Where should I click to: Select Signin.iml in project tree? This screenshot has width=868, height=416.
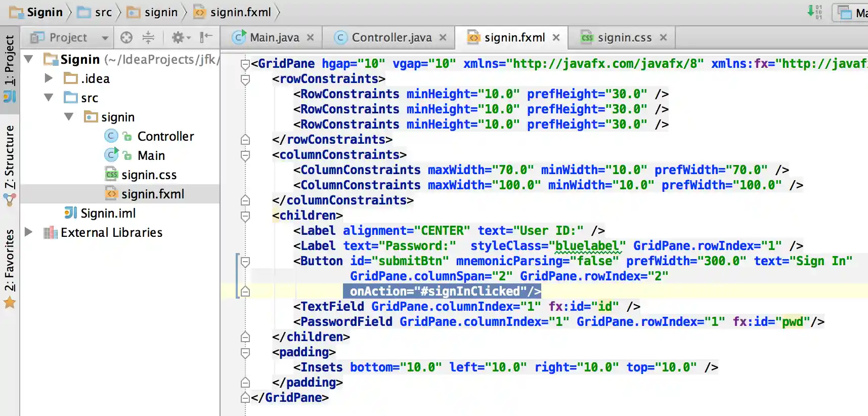108,213
